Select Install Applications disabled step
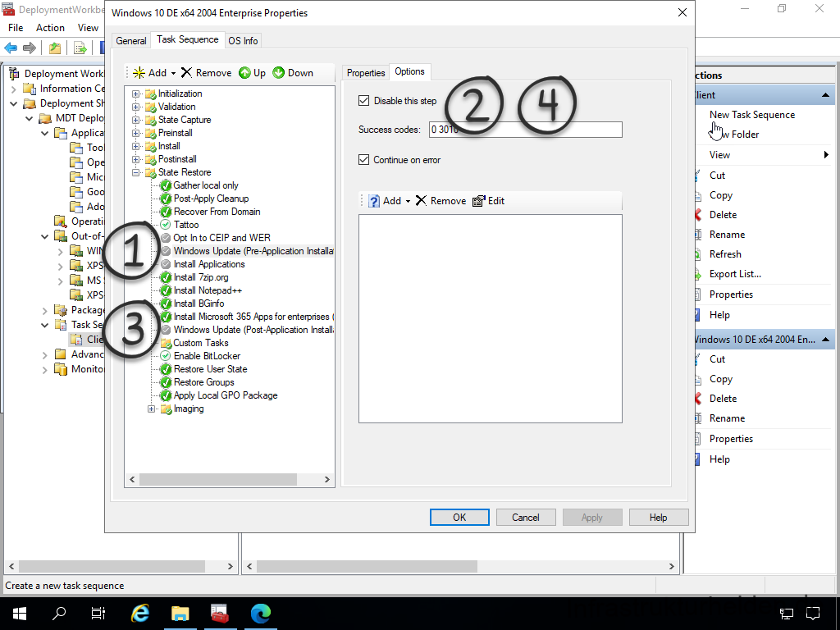Image resolution: width=840 pixels, height=630 pixels. click(209, 264)
